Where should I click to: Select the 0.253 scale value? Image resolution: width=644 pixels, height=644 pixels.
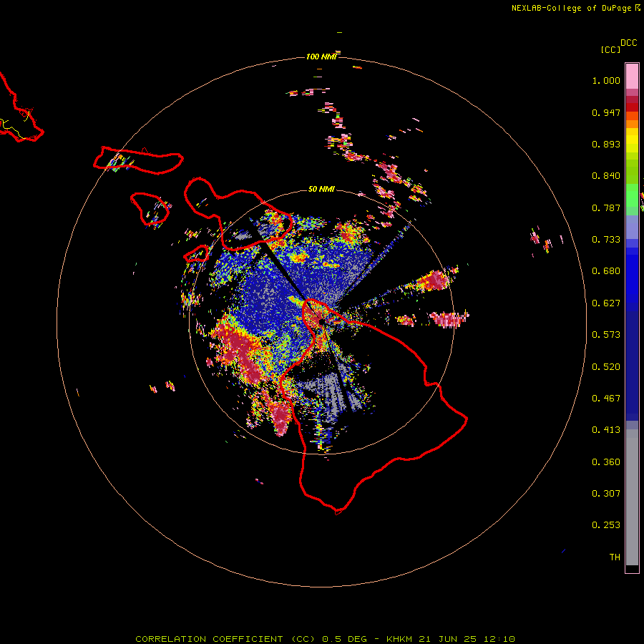pos(606,525)
